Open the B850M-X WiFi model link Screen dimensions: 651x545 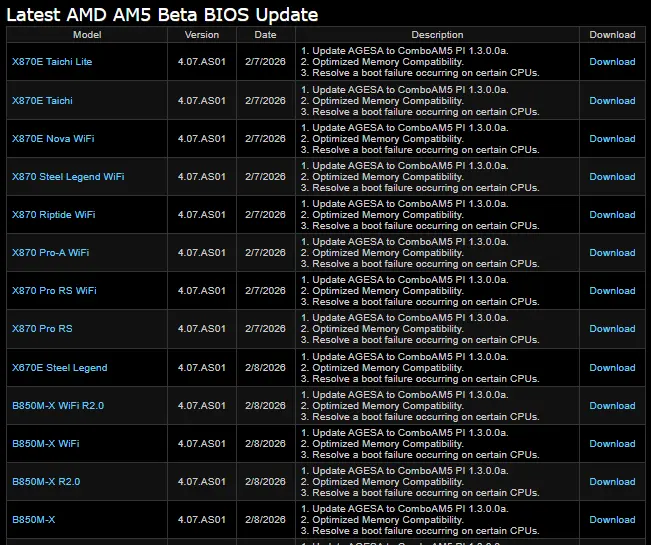coord(46,444)
